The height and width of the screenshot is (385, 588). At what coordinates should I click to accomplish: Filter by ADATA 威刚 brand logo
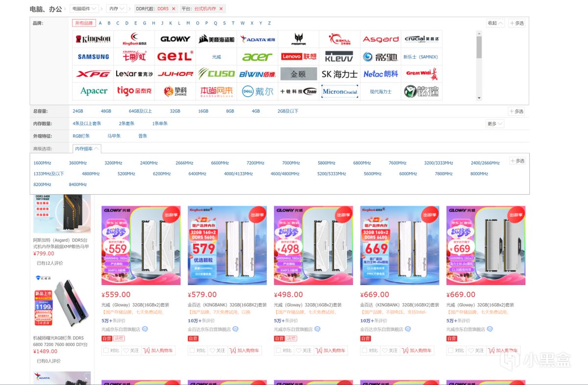[258, 39]
